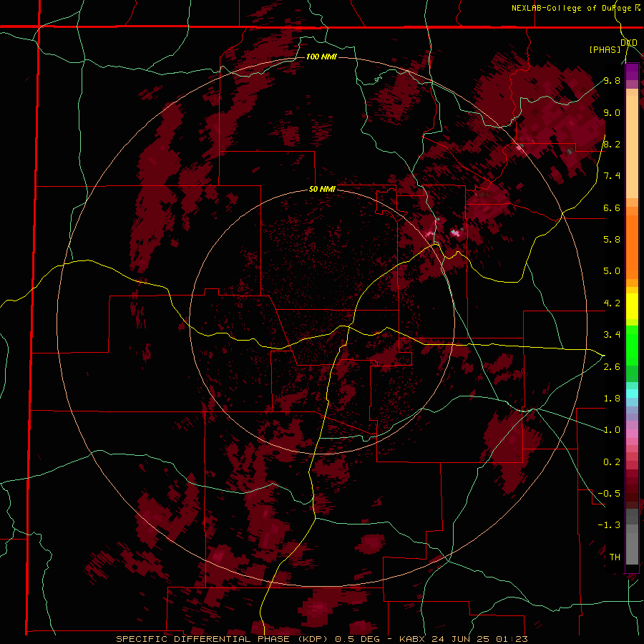644x644 pixels.
Task: Pick the gray section at color bar bottom
Action: point(632,538)
